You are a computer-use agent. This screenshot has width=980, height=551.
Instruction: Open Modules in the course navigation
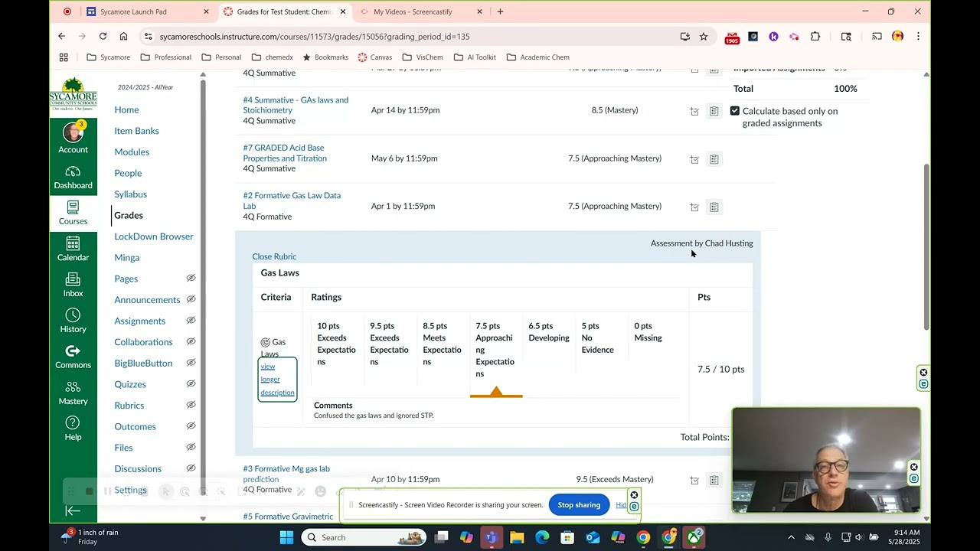132,152
